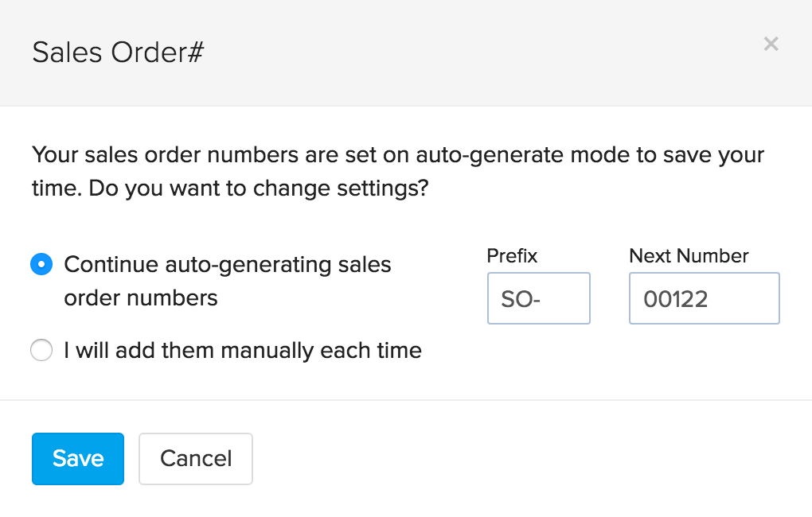Click the Next Number field showing 00122
The height and width of the screenshot is (517, 812).
[704, 298]
